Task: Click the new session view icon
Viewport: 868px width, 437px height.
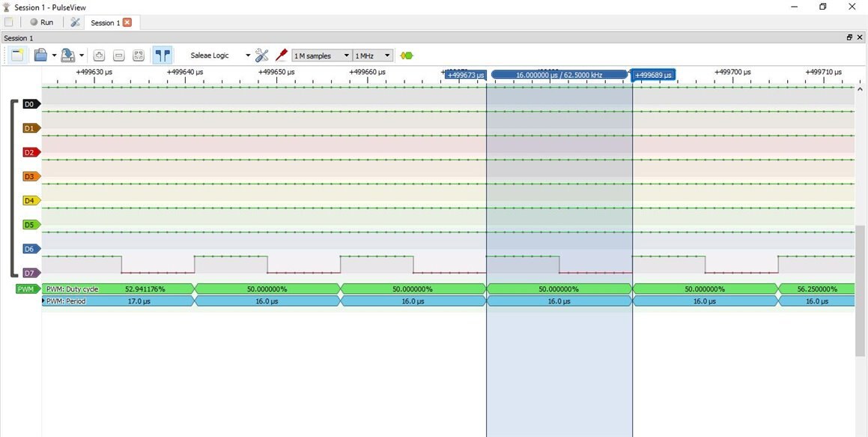Action: coord(18,55)
